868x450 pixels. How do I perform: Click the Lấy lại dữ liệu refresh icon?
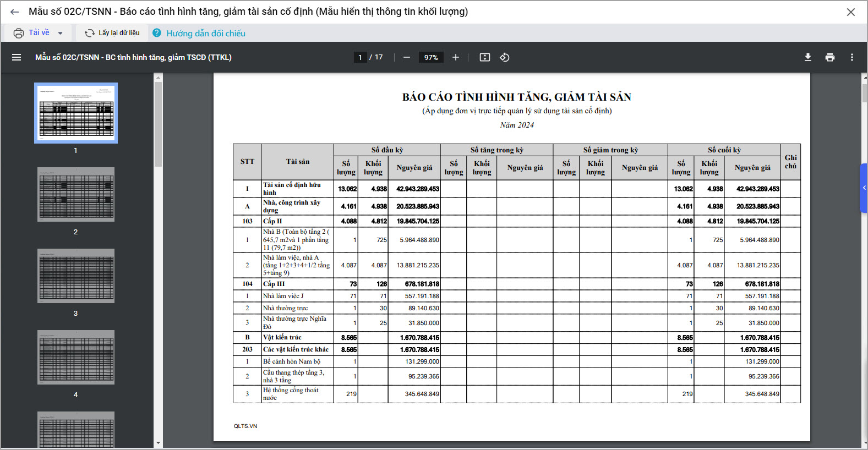[89, 33]
